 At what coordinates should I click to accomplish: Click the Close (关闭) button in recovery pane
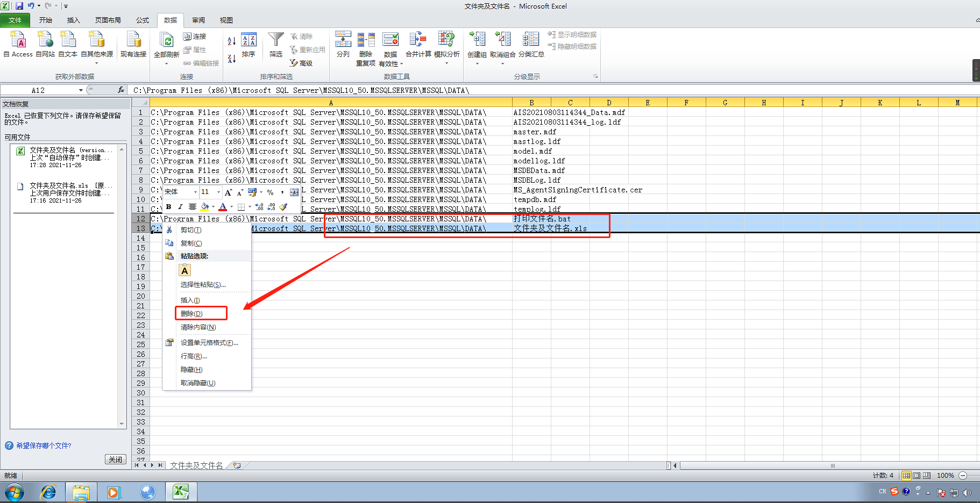pyautogui.click(x=115, y=459)
